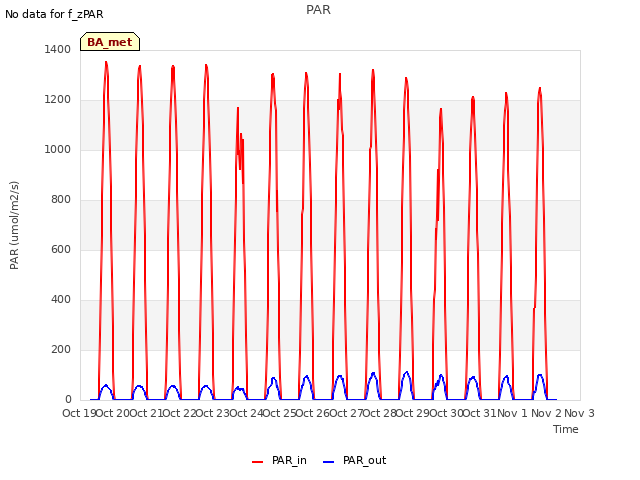
Task: Click the Oct 19 x-axis tick label
Action: (79, 413)
